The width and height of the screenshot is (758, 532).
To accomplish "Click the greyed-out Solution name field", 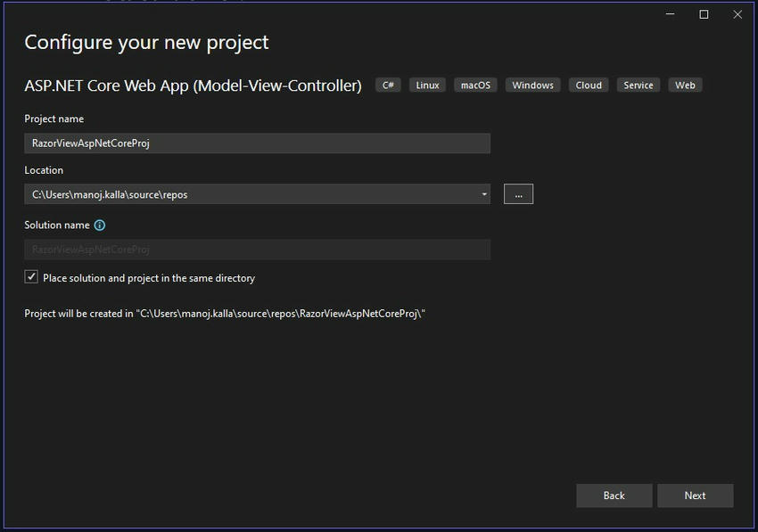I will click(256, 249).
